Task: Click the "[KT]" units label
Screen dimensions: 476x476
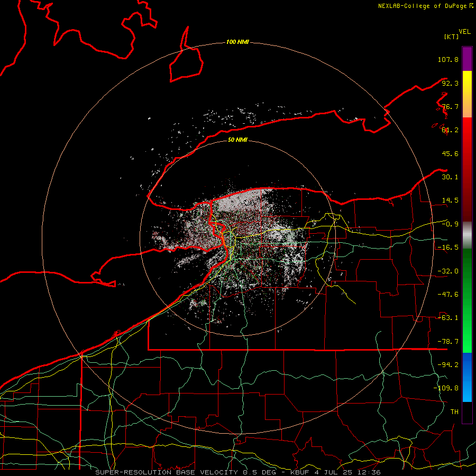Action: 451,36
